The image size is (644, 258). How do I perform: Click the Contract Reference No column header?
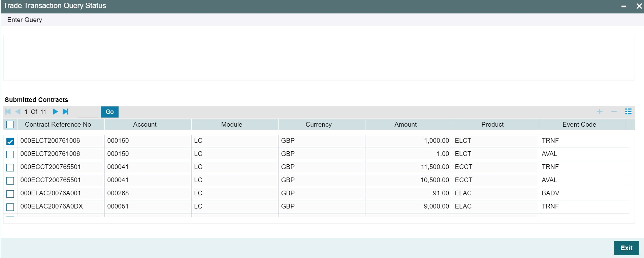tap(58, 125)
